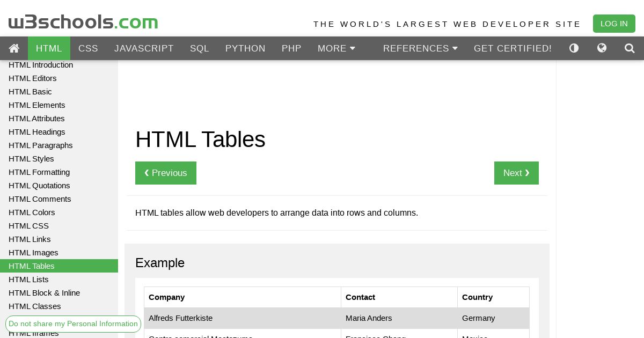Click the Alfreds Futterkiste cell
Viewport: 644px width, 338px height.
tap(243, 318)
